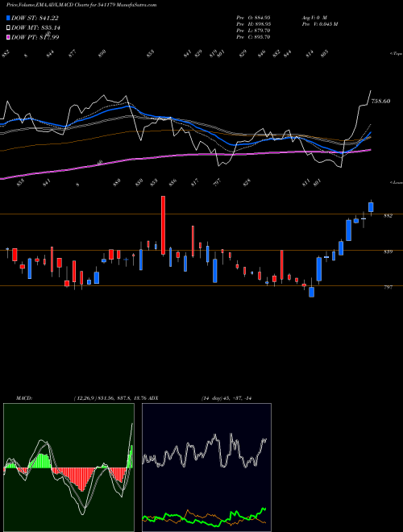
Task: Click the MACD heading label
Action: point(23,398)
